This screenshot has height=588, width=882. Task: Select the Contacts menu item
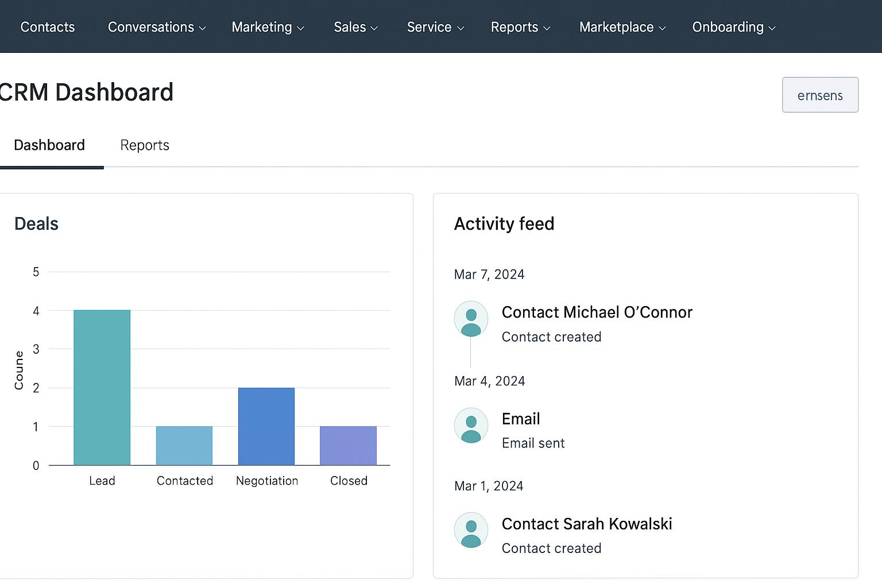[x=47, y=27]
